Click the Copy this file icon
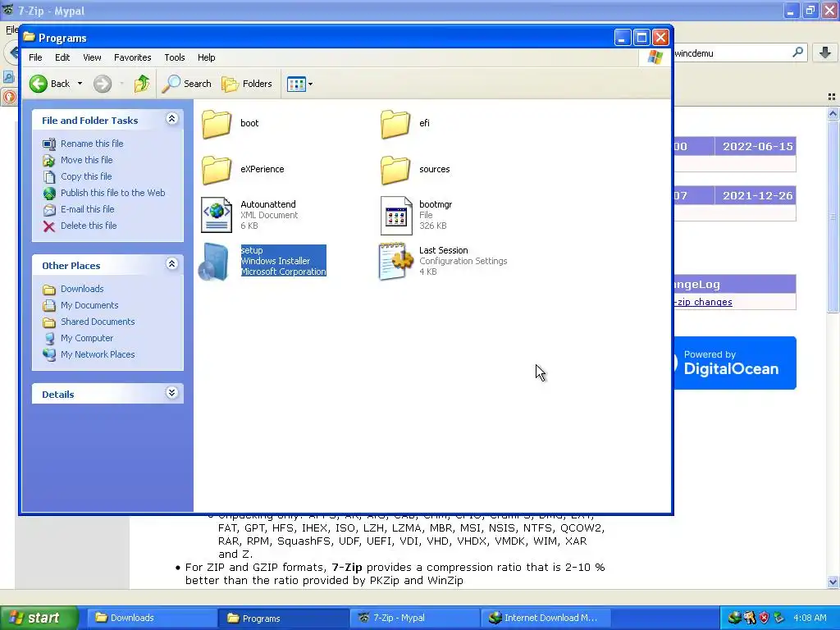Screen dimensions: 840x630 (48, 177)
